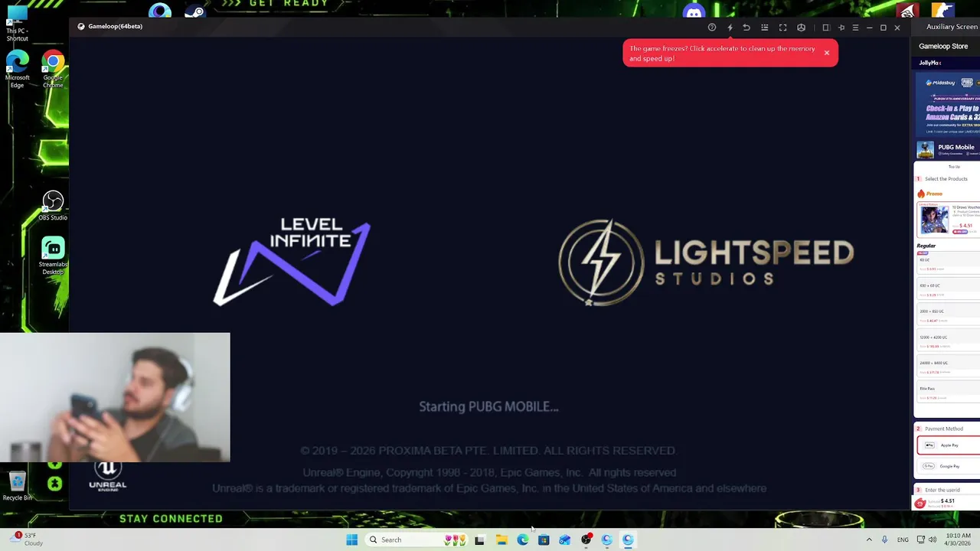The height and width of the screenshot is (551, 980).
Task: Open the Microsoft Edge desktop shortcut
Action: coord(17,70)
